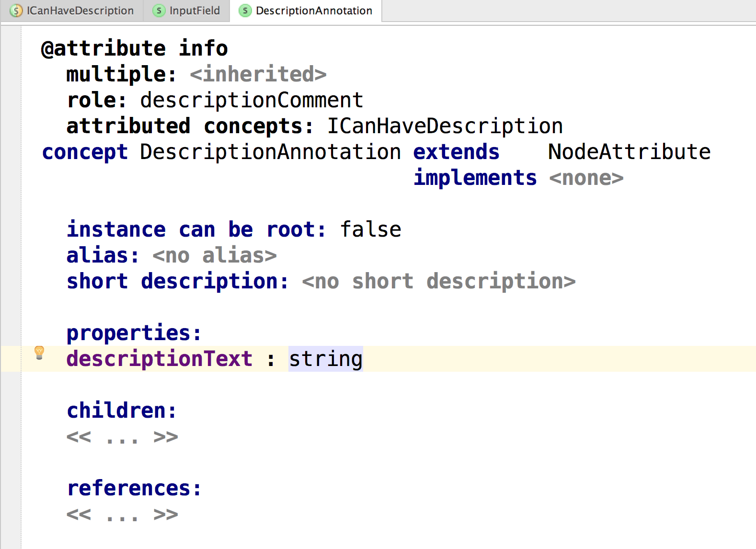Click the DescriptionAnnotation concept name
The image size is (756, 549).
tap(270, 152)
